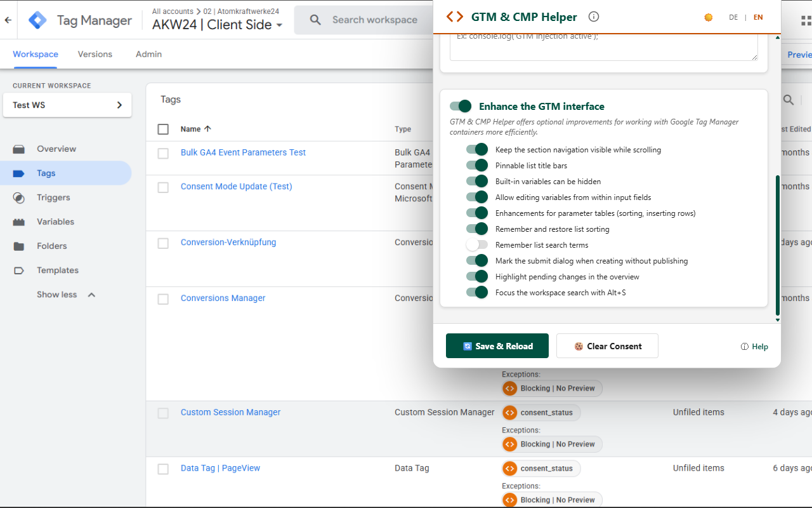Click the orange sun theme icon in helper popup
The width and height of the screenshot is (812, 508).
(709, 17)
